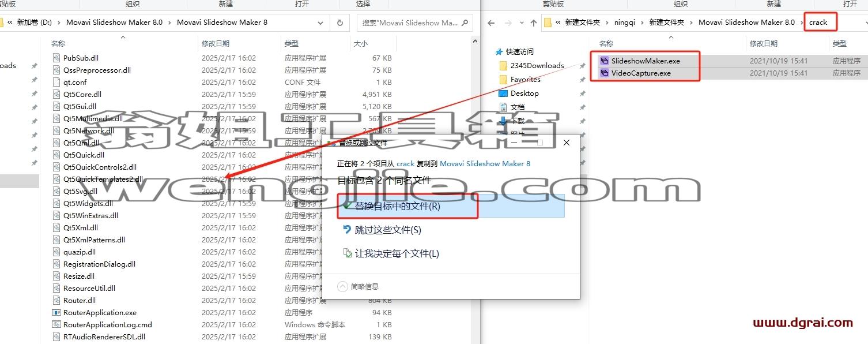Image resolution: width=868 pixels, height=344 pixels.
Task: Click PubSub.dll file icon
Action: point(56,58)
